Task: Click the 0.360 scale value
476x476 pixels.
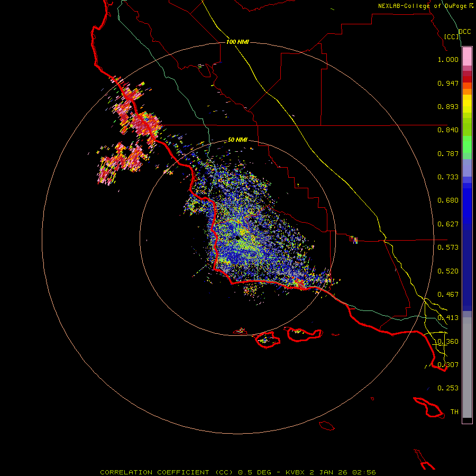Action: click(448, 342)
